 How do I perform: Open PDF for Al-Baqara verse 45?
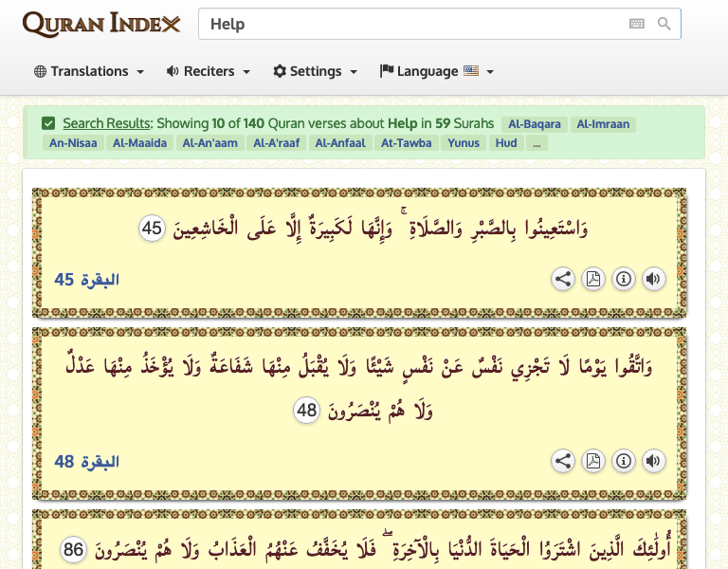(x=593, y=280)
